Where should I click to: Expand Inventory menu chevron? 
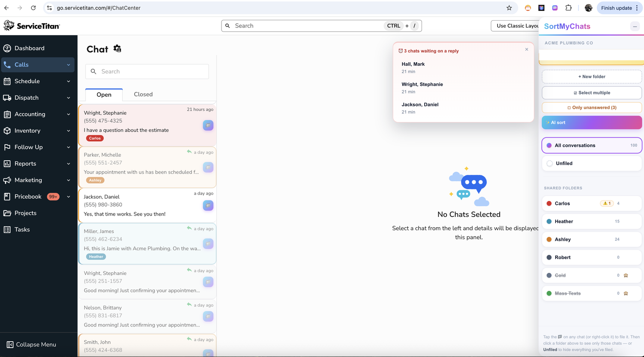68,131
